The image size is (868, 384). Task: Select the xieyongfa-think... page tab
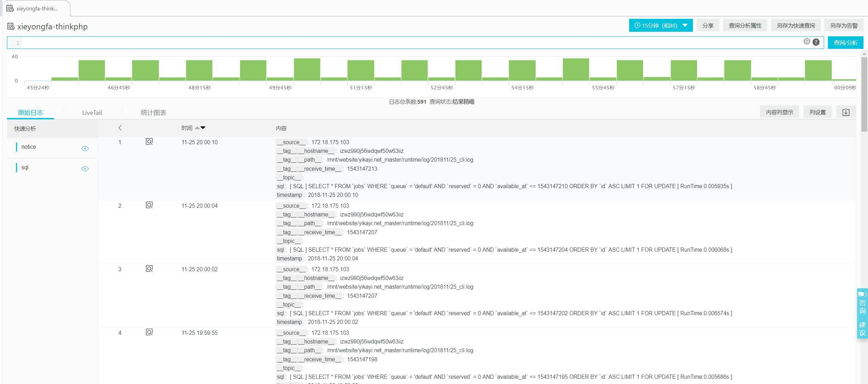[x=36, y=8]
